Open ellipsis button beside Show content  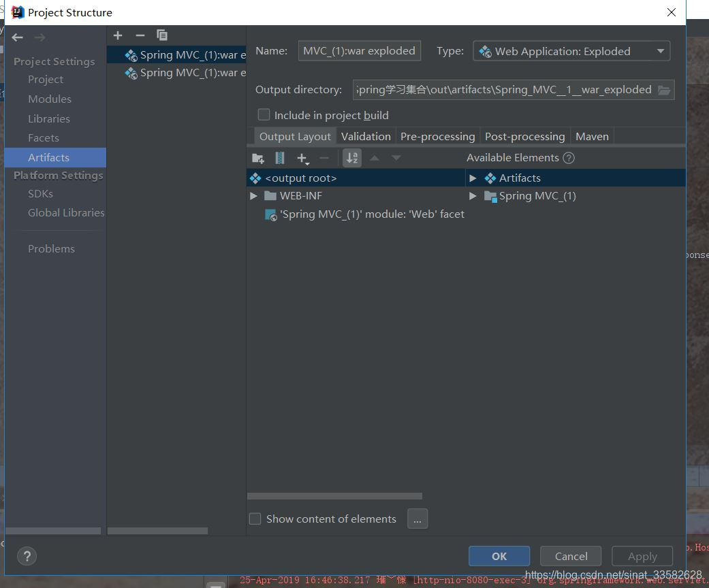(x=417, y=519)
